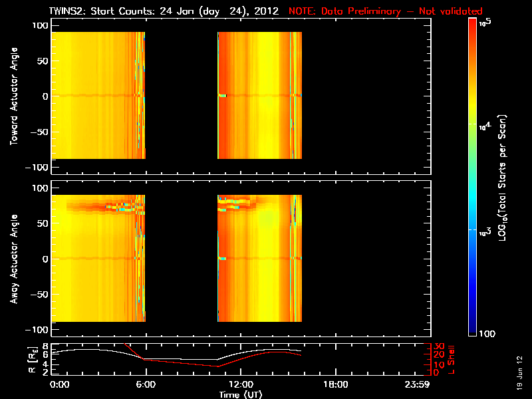
Task: Click the red "30" L Shell tick label
Action: (x=439, y=346)
